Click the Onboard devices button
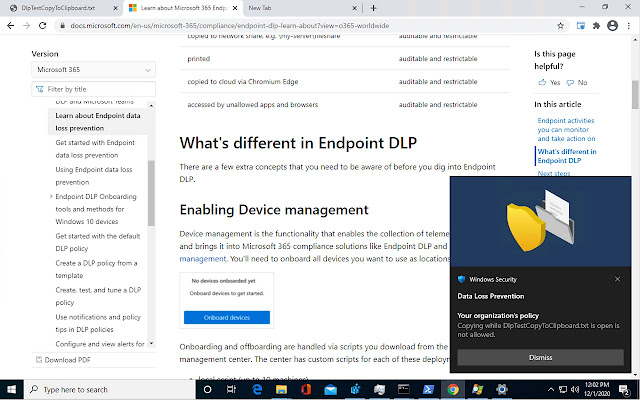 [226, 317]
